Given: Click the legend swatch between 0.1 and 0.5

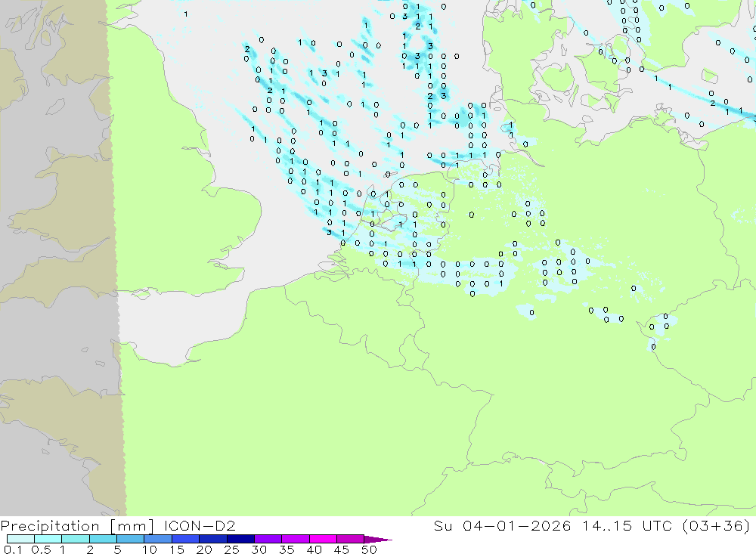Looking at the screenshot, I should 20,539.
